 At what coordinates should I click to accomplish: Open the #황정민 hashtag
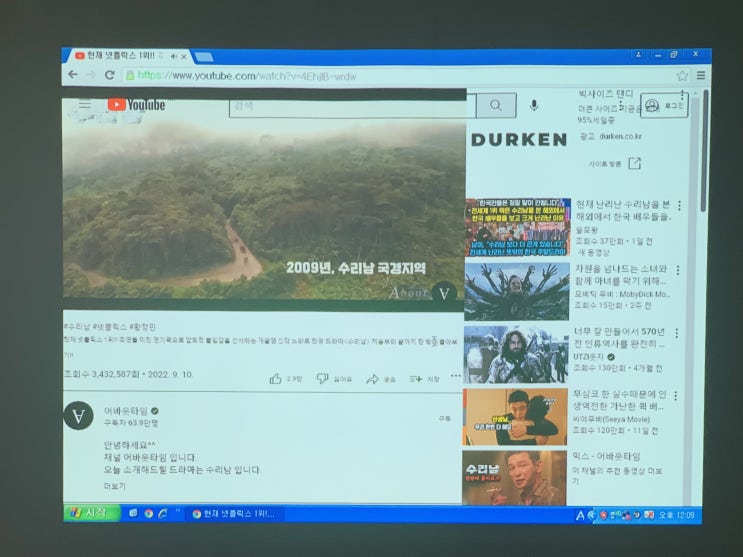tap(142, 327)
